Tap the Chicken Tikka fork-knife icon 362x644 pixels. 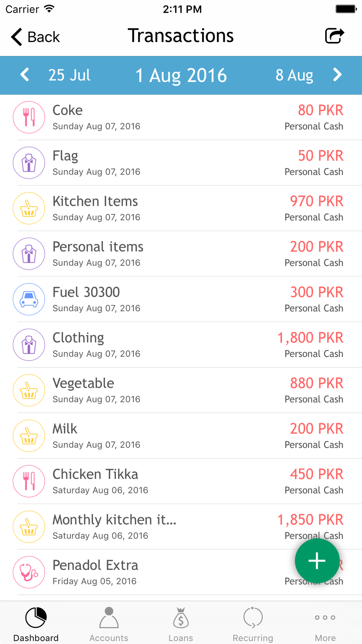[x=29, y=481]
